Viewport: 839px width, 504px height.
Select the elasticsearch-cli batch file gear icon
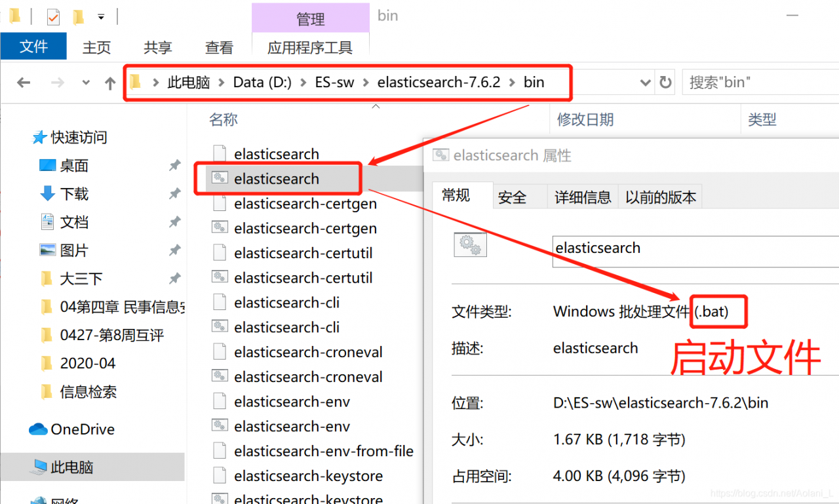(x=220, y=327)
